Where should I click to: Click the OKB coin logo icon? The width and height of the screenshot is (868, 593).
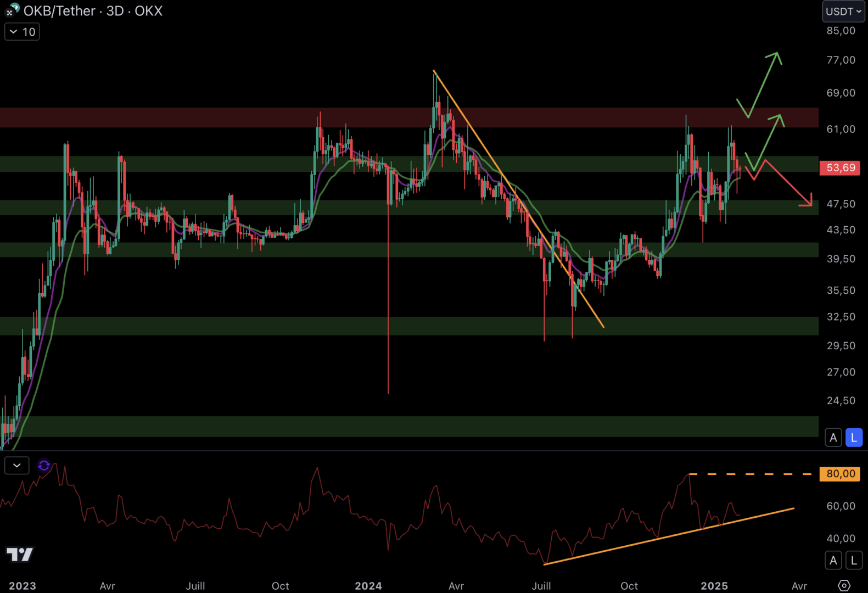click(x=14, y=8)
